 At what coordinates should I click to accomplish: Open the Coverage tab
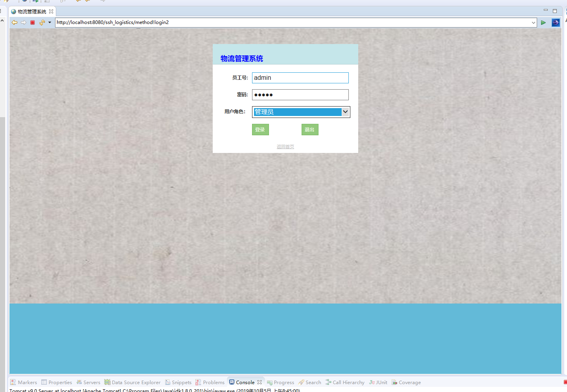click(406, 382)
